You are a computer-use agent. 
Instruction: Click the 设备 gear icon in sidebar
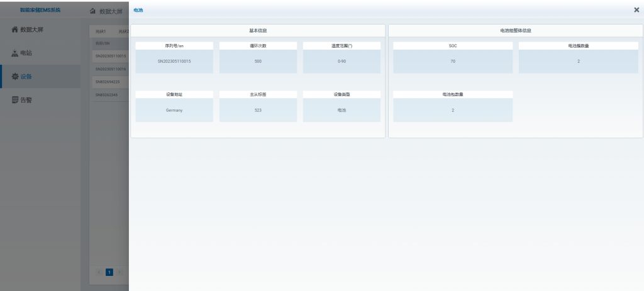pyautogui.click(x=15, y=77)
